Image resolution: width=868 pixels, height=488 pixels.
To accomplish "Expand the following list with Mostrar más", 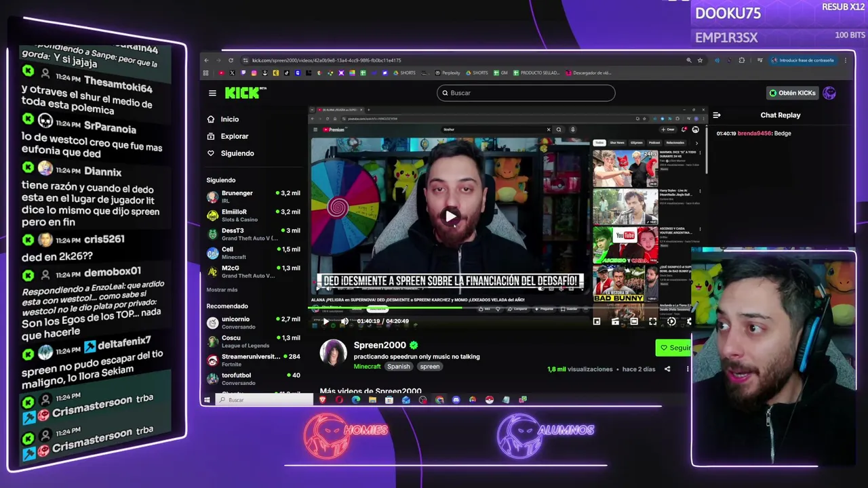I will tap(222, 290).
